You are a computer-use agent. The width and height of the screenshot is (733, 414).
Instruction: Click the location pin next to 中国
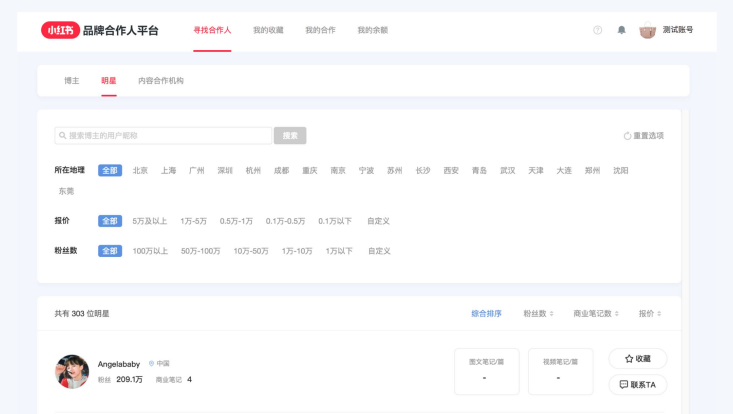151,364
